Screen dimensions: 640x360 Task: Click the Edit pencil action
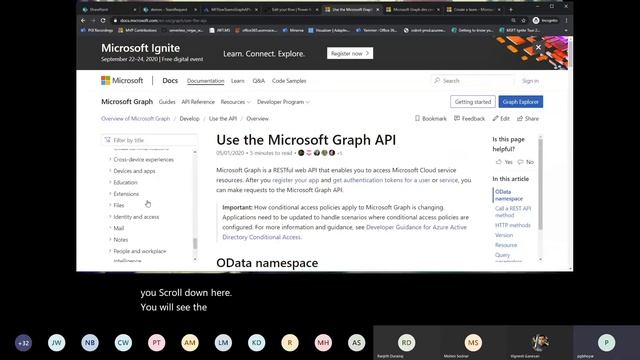coord(501,118)
